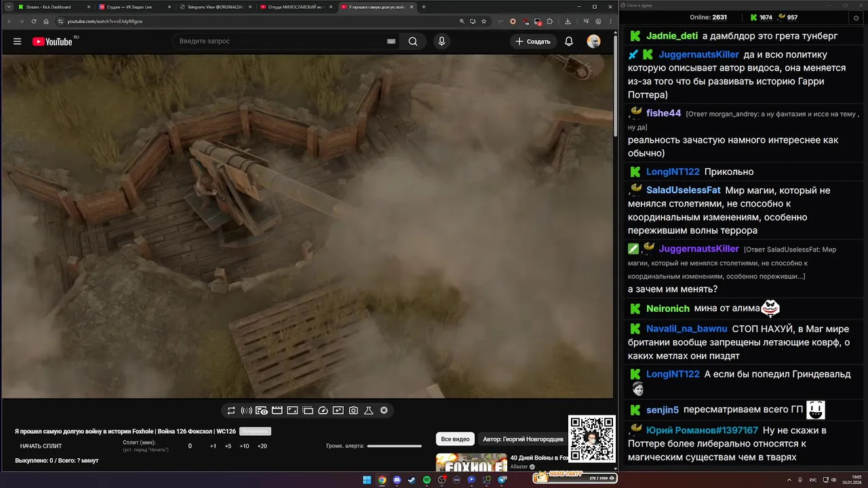This screenshot has height=488, width=868.
Task: Switch to the Telegram View tab
Action: click(216, 7)
